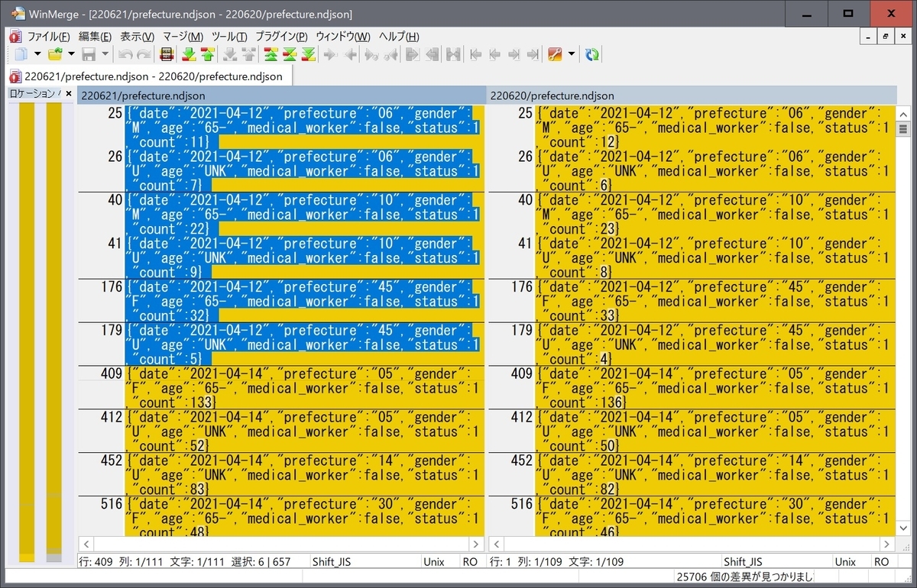Go to next difference (green down arrow)
917x588 pixels.
point(189,54)
